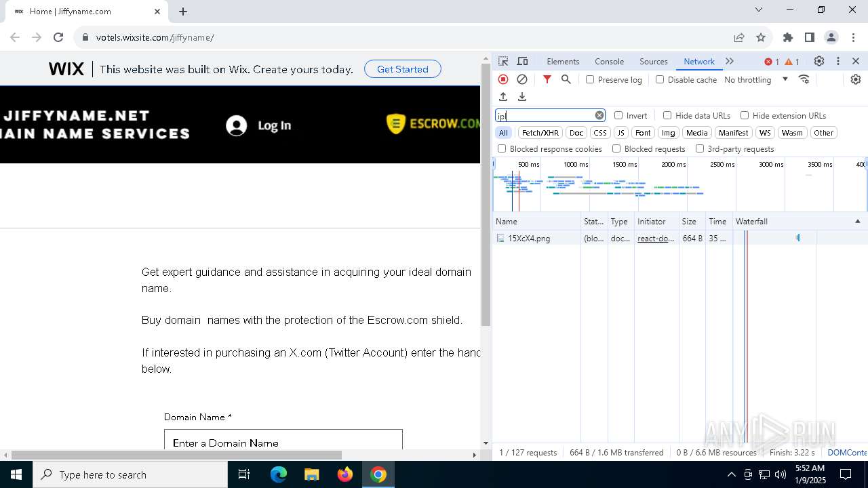Reload the page
This screenshot has width=868, height=488.
pos(58,37)
